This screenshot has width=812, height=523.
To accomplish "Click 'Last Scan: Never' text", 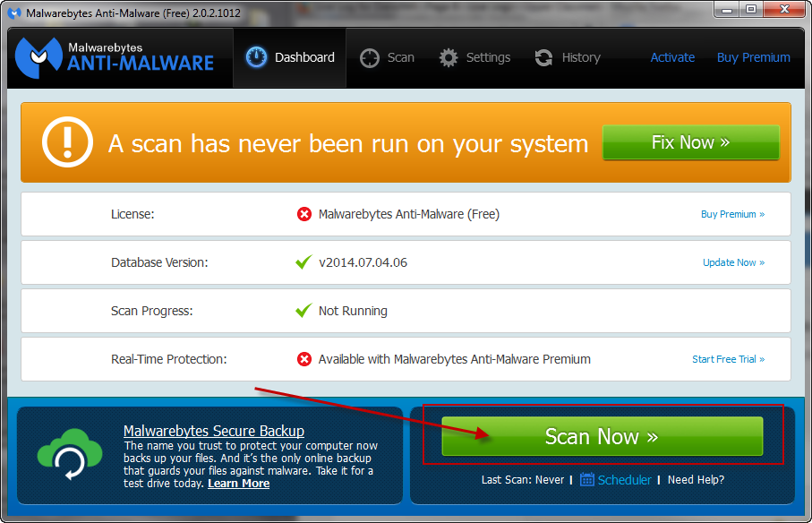I will tap(523, 480).
